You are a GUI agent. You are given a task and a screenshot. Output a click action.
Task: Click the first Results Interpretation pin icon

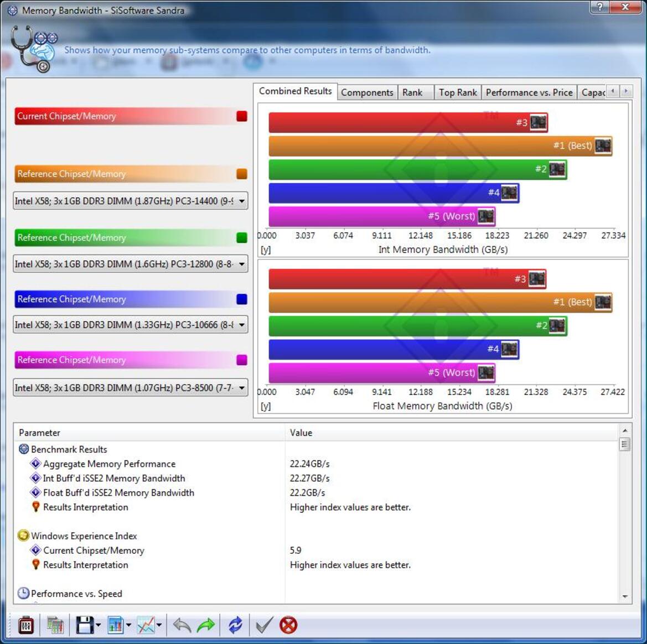pos(36,507)
